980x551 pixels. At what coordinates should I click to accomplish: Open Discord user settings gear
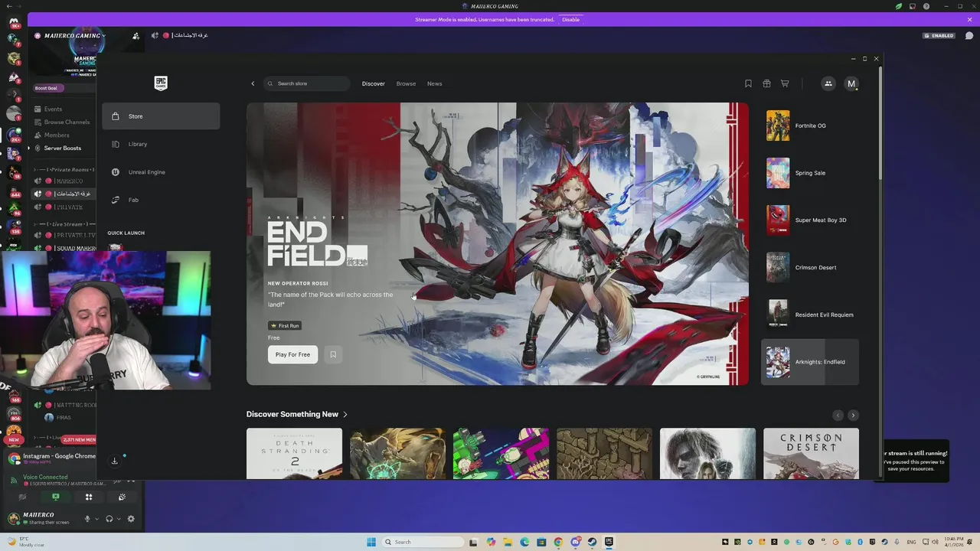pos(131,519)
